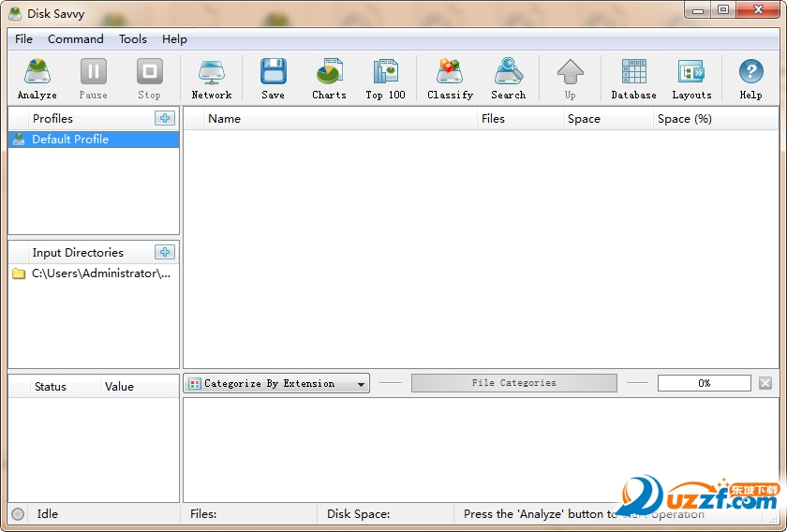The height and width of the screenshot is (532, 787).
Task: Click the Files: status bar field
Action: point(249,514)
